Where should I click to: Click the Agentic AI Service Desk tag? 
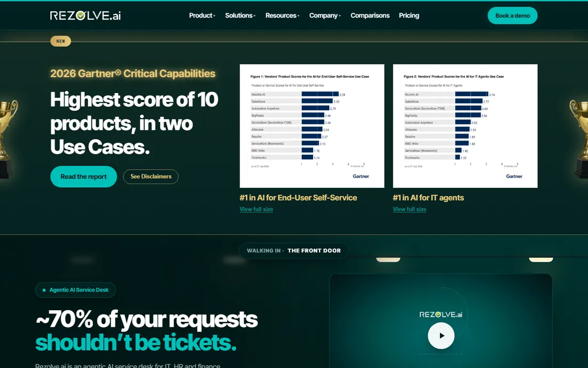(x=75, y=290)
